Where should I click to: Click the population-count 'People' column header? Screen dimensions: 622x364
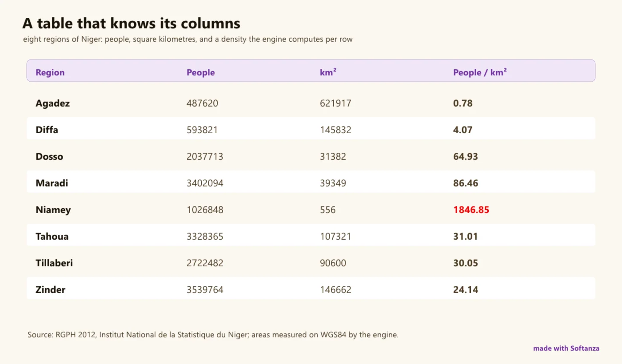(x=201, y=73)
